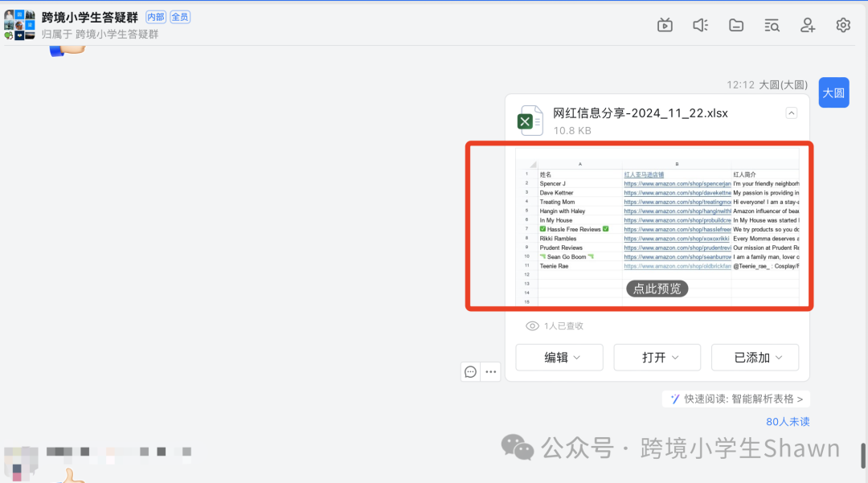Open the 编辑 dropdown
Viewport: 868px width, 483px height.
559,357
